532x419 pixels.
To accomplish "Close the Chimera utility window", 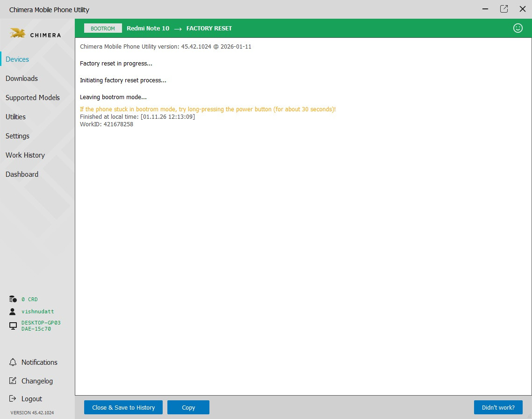I will [523, 9].
